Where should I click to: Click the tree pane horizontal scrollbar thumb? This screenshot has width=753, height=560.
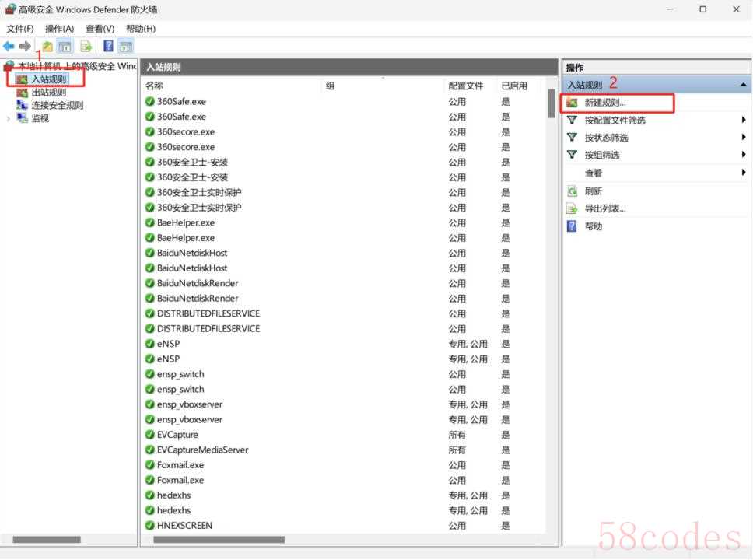(47, 540)
